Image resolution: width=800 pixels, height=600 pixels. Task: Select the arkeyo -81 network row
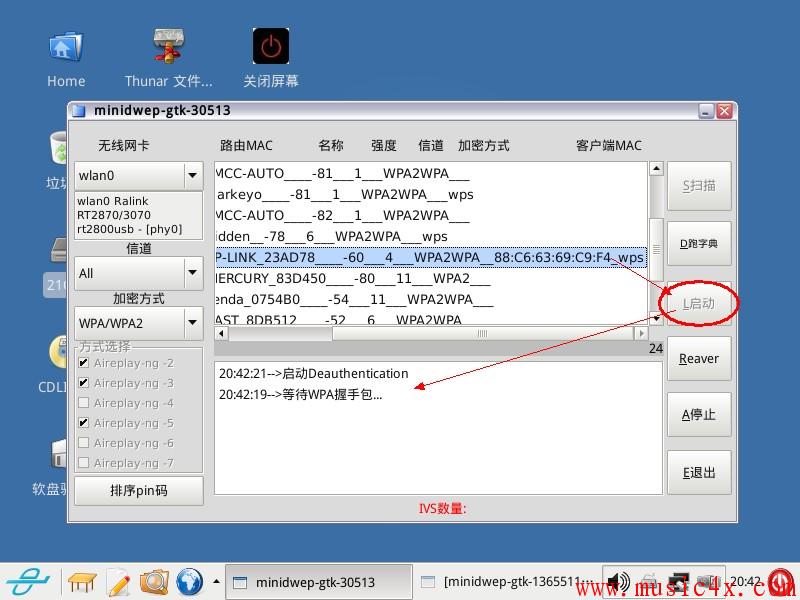pyautogui.click(x=431, y=194)
